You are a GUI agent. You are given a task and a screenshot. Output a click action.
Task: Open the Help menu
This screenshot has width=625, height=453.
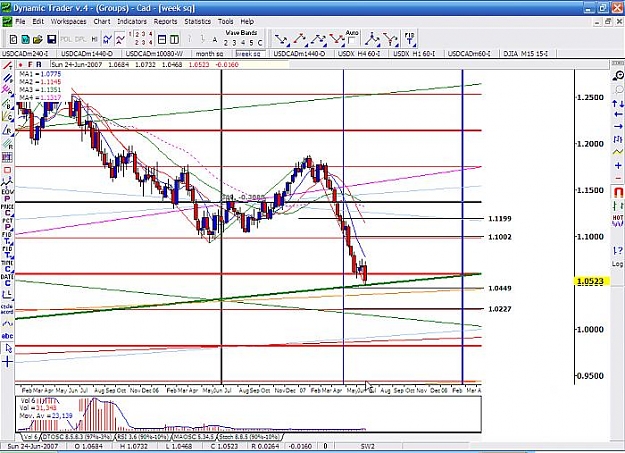(x=247, y=22)
